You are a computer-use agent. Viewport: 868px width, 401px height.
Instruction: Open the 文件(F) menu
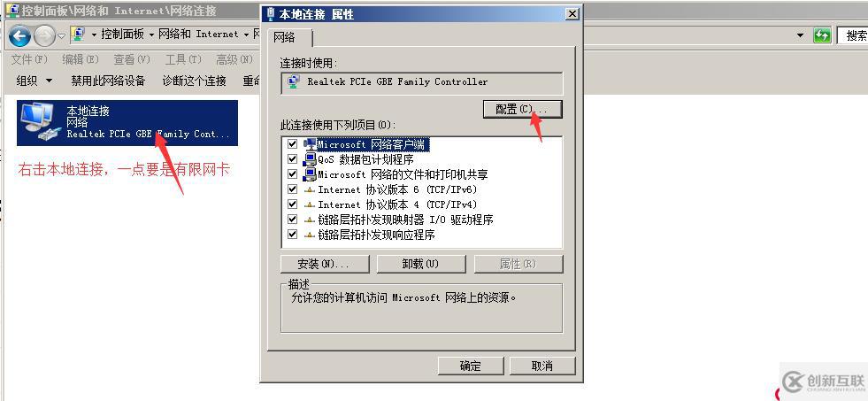click(x=29, y=59)
